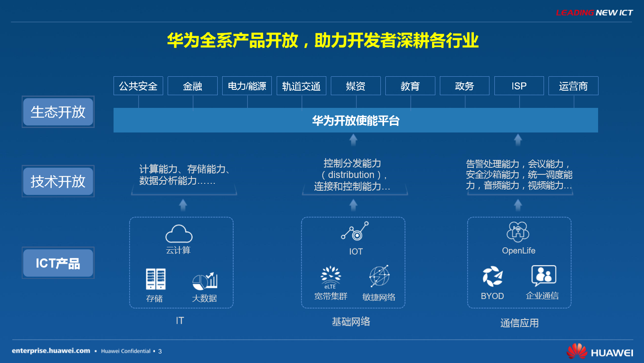The height and width of the screenshot is (363, 644).
Task: Click the storage (存储) server icon
Action: click(156, 279)
